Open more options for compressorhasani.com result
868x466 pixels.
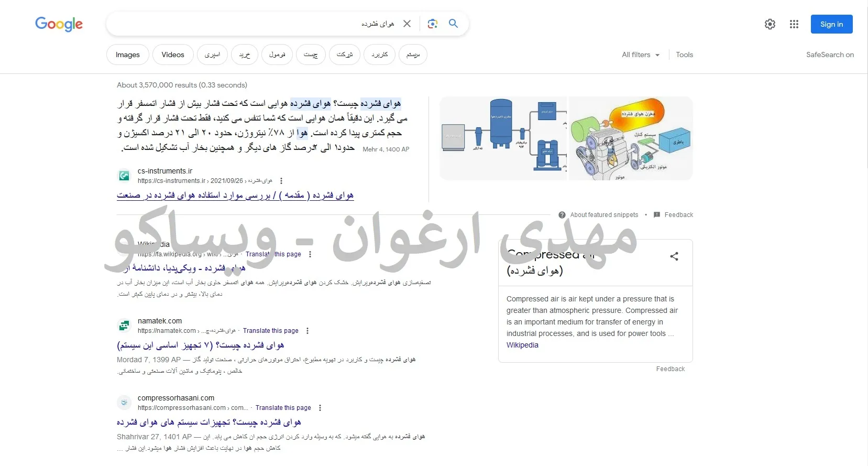[320, 408]
